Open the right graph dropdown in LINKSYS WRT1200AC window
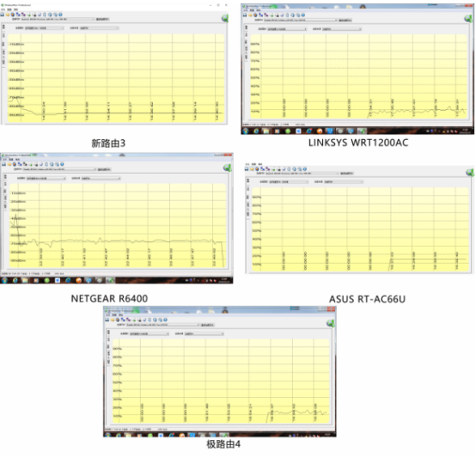Screen dimensions: 476x458 [x=342, y=29]
